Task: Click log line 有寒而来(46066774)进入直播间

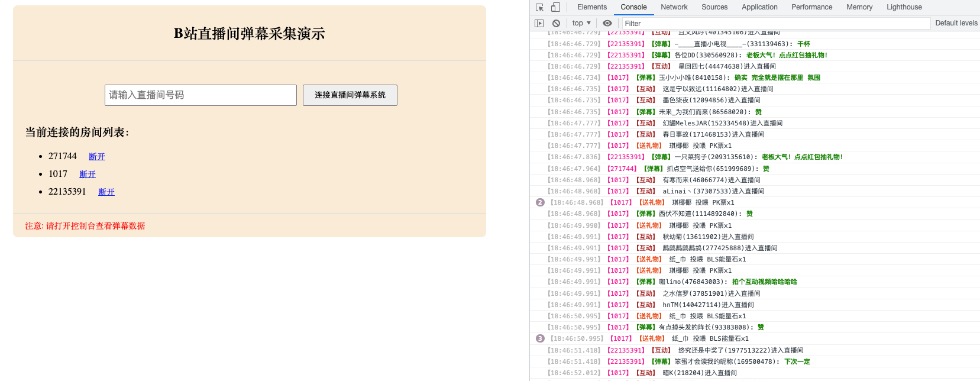Action: (755, 180)
